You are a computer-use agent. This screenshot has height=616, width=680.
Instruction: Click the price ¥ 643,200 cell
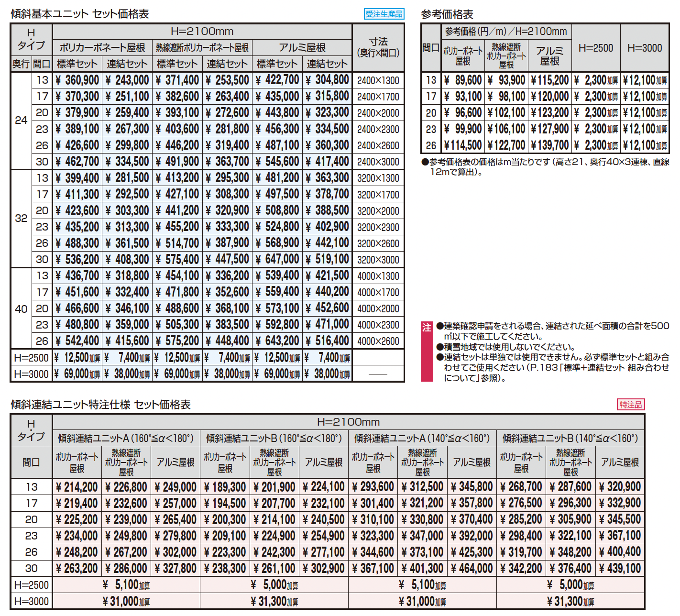click(x=277, y=341)
